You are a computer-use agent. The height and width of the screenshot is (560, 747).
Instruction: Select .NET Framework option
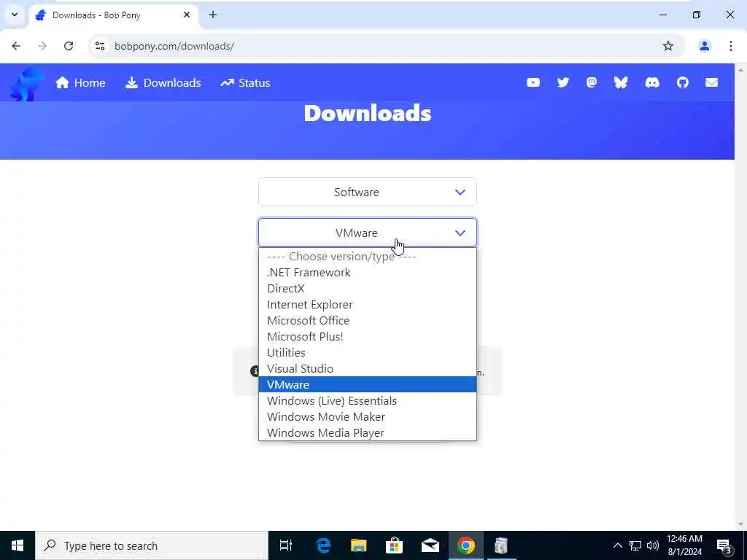coord(368,273)
